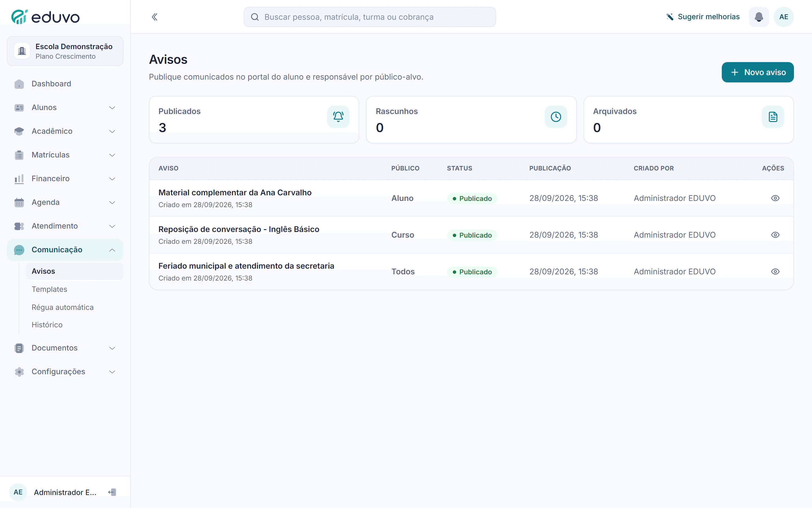The height and width of the screenshot is (508, 812).
Task: Click the magnifier icon in search bar
Action: [255, 17]
